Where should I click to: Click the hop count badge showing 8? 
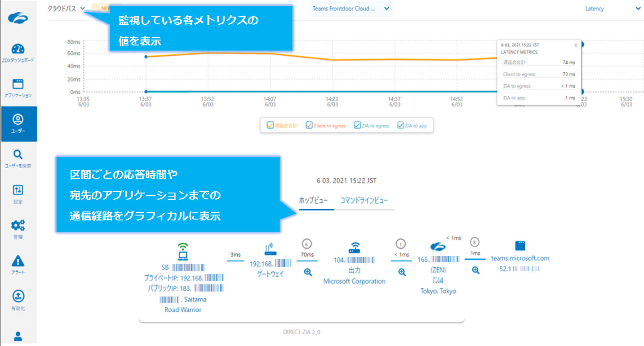[475, 242]
